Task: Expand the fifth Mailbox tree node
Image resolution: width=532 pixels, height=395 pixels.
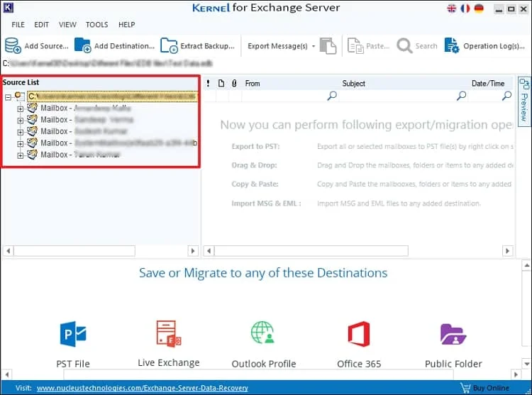Action: point(21,155)
